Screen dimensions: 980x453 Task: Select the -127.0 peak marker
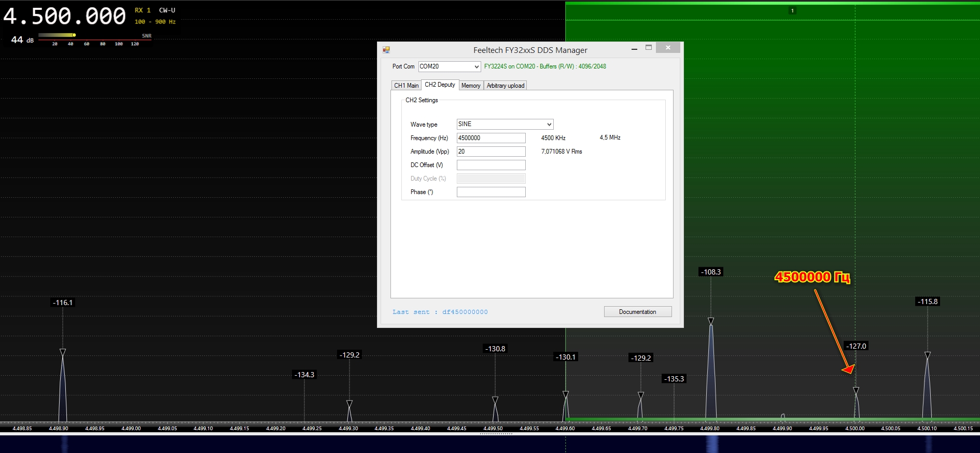pos(856,346)
